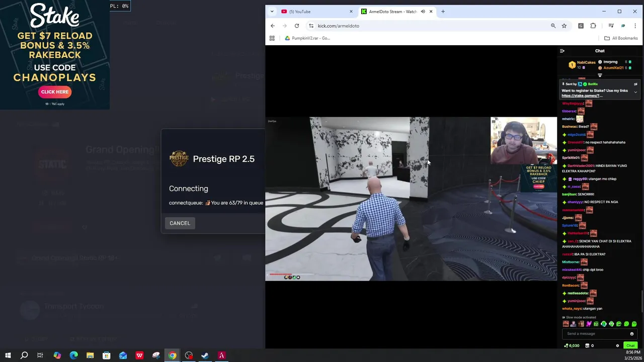The height and width of the screenshot is (362, 644).
Task: Open Steam from the taskbar
Action: click(205, 355)
